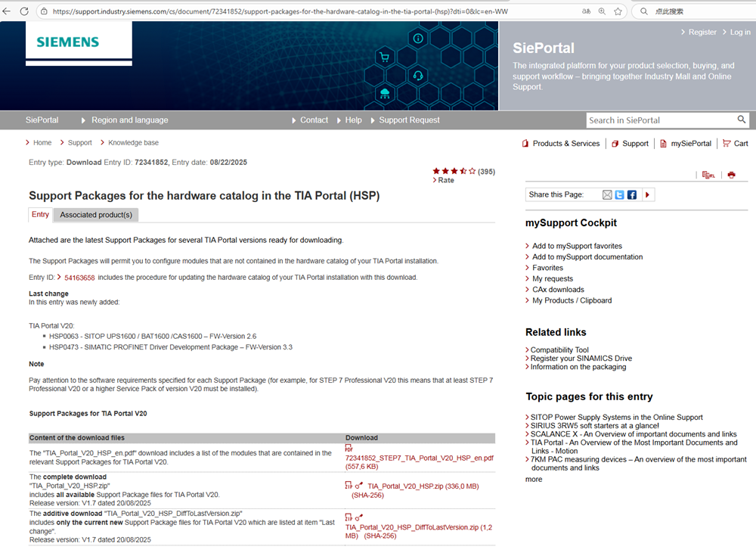The height and width of the screenshot is (553, 756).
Task: Click Support in the top right navigation
Action: 635,143
